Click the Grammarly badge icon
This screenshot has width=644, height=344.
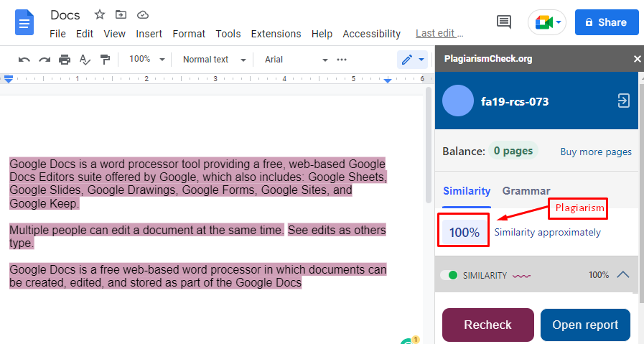click(x=409, y=340)
